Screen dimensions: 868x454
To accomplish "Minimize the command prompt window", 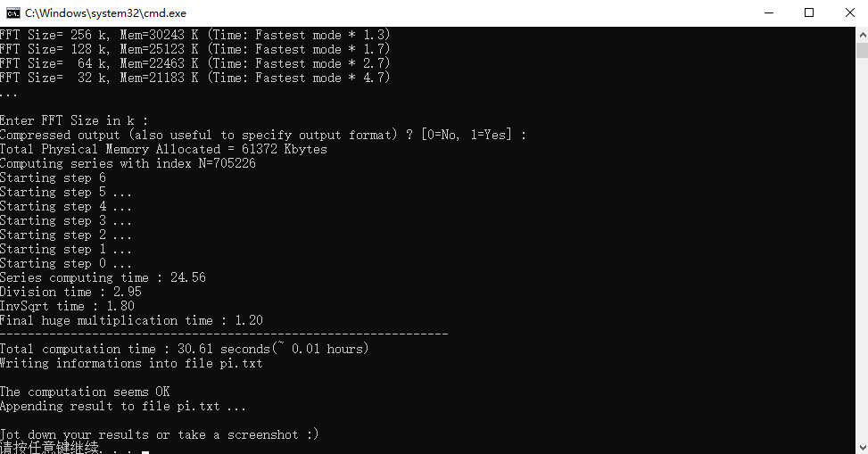I will (x=769, y=12).
